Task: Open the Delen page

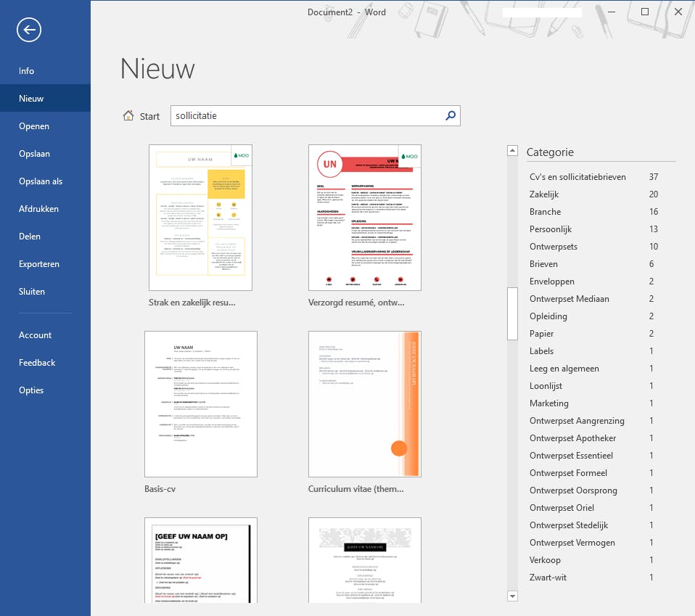Action: pos(45,237)
